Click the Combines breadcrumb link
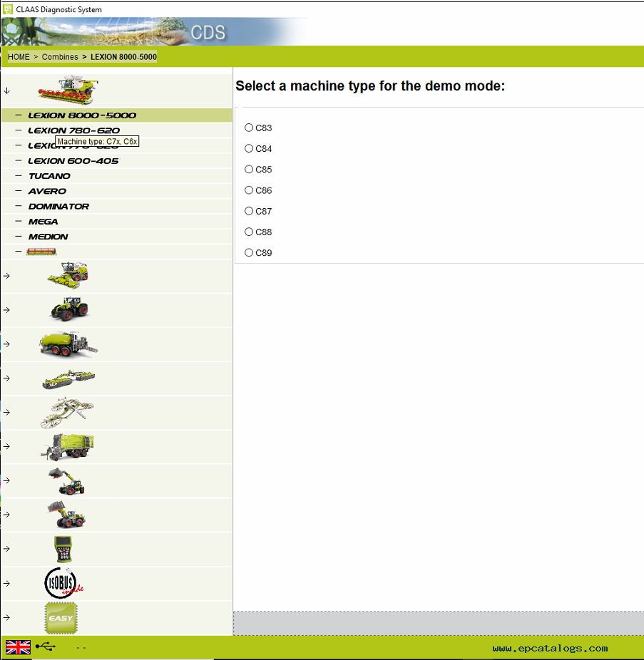 pos(60,57)
